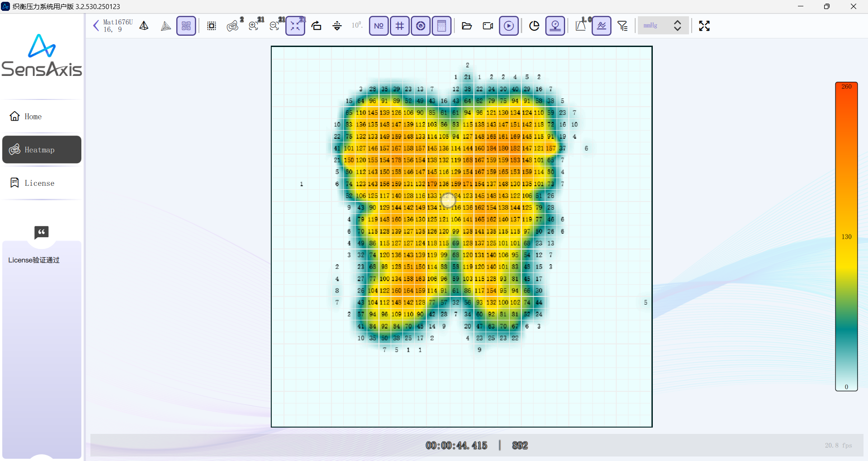Viewport: 868px width, 461px height.
Task: Toggle the pressure gauge button
Action: 420,26
